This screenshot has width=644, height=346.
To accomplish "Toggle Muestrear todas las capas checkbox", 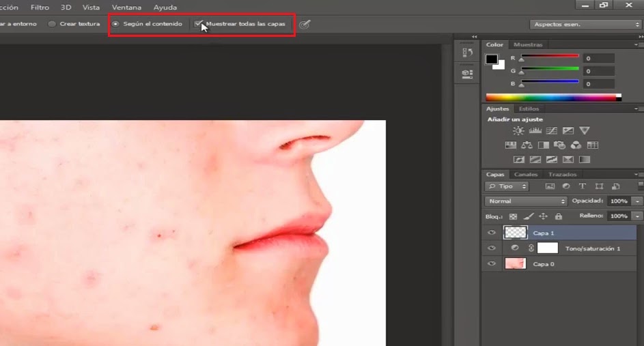I will [x=198, y=24].
